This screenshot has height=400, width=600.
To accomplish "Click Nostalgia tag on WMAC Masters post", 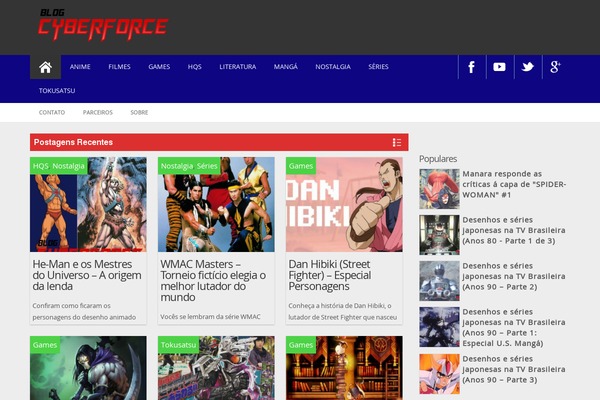I will point(177,166).
